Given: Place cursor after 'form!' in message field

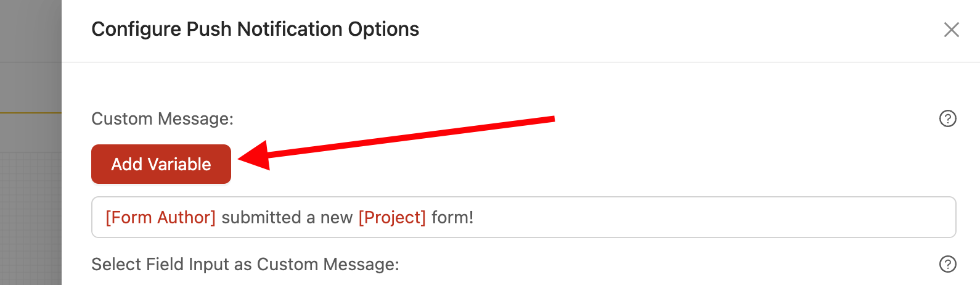Looking at the screenshot, I should (x=475, y=217).
